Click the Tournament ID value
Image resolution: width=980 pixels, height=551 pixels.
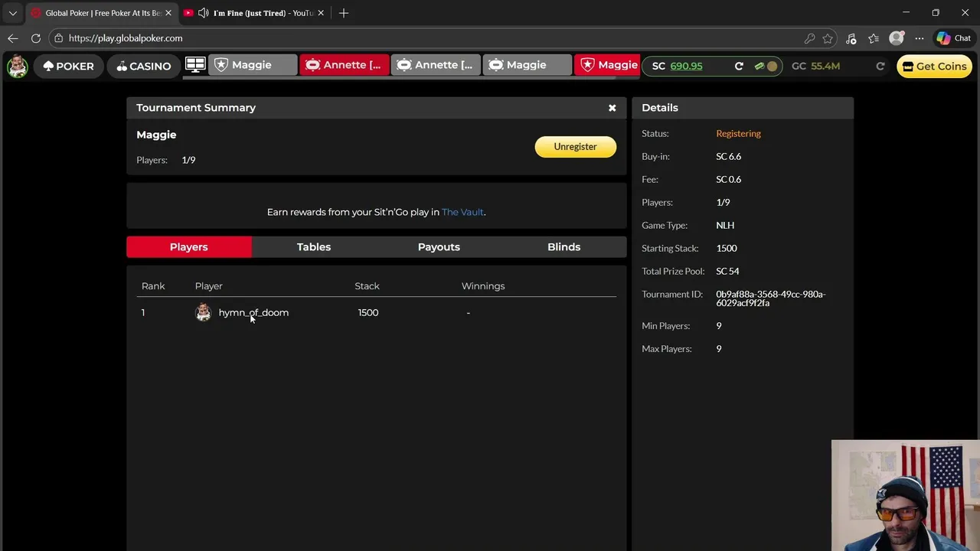click(770, 298)
